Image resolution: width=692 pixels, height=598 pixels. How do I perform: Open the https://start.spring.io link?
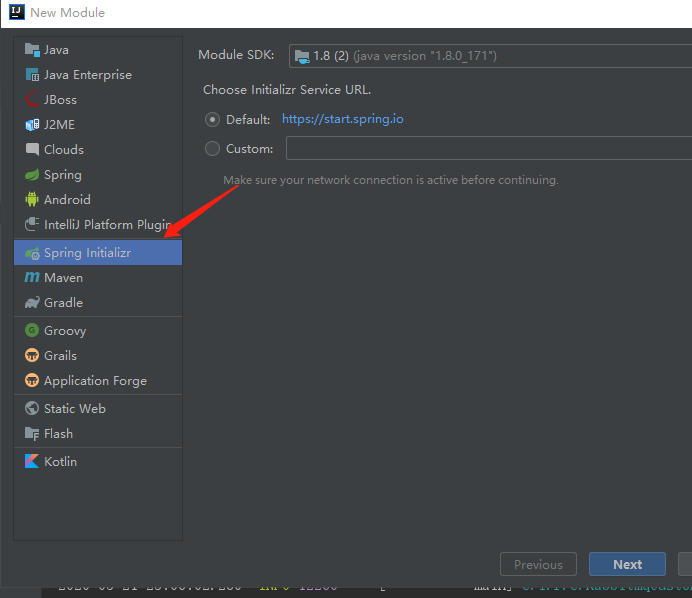coord(342,119)
